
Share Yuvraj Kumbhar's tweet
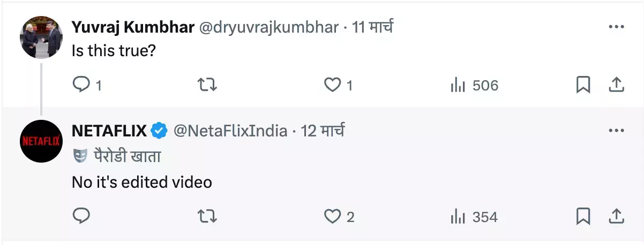616,85
